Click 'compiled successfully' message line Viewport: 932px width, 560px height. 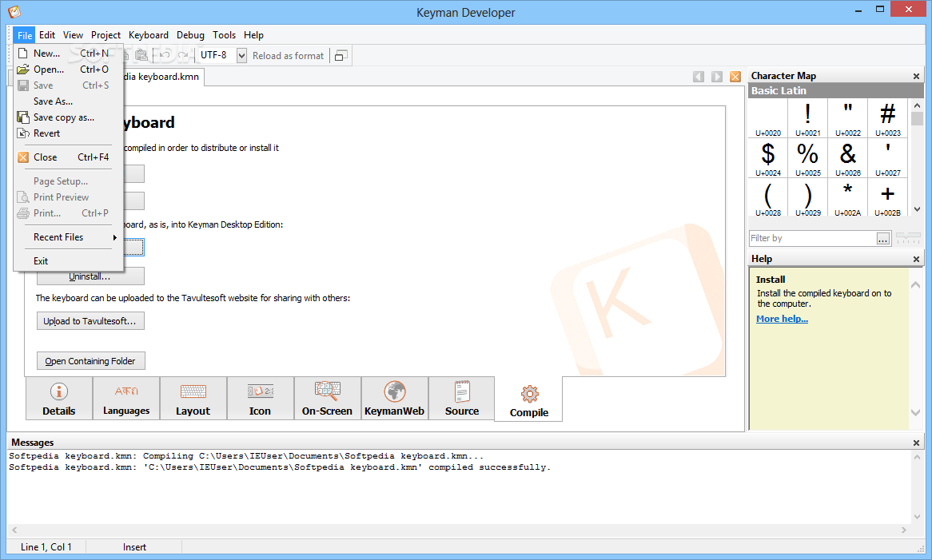(280, 467)
